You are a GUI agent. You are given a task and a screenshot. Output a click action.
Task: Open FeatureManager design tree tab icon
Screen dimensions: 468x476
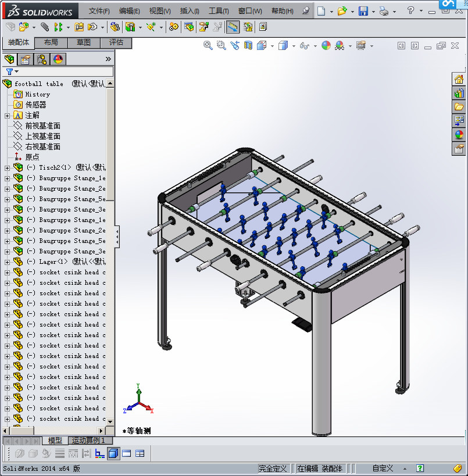pos(9,59)
